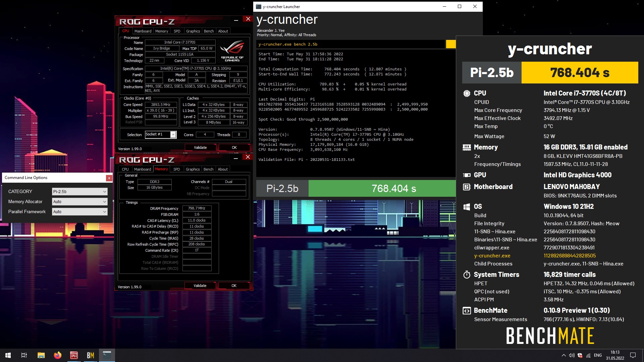Switch input language via ENG indicator
Image resolution: width=644 pixels, height=362 pixels.
tap(598, 355)
